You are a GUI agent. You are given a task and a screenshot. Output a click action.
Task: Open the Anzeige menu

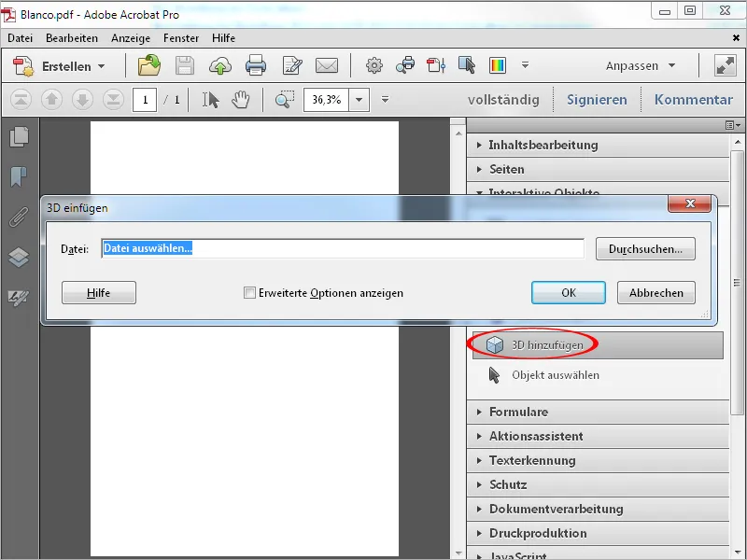pyautogui.click(x=131, y=38)
